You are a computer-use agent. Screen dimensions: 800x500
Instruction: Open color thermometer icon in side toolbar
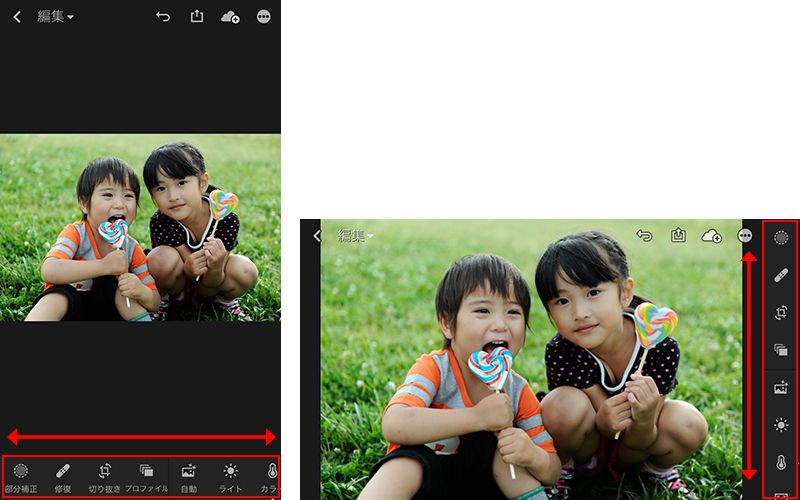pyautogui.click(x=781, y=462)
